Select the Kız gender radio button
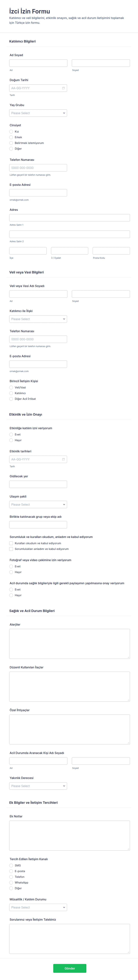The image size is (138, 980). pos(11,132)
